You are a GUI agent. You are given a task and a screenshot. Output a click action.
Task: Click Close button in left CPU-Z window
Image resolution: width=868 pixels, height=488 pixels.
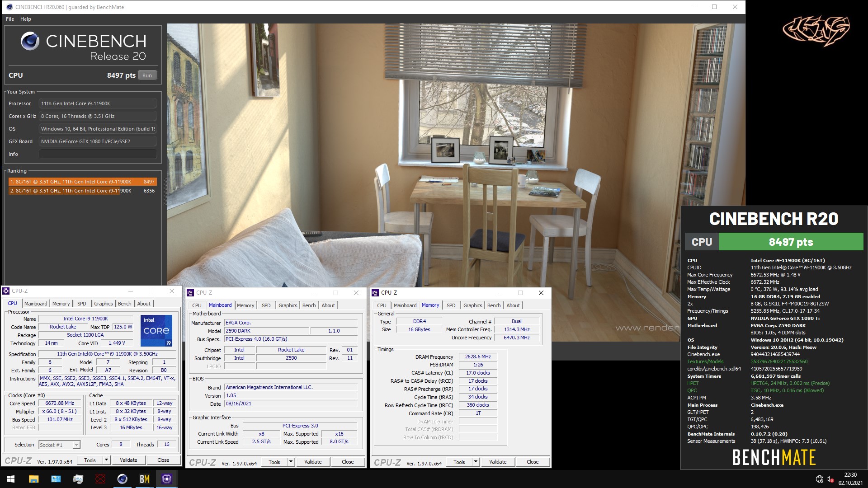pos(163,460)
